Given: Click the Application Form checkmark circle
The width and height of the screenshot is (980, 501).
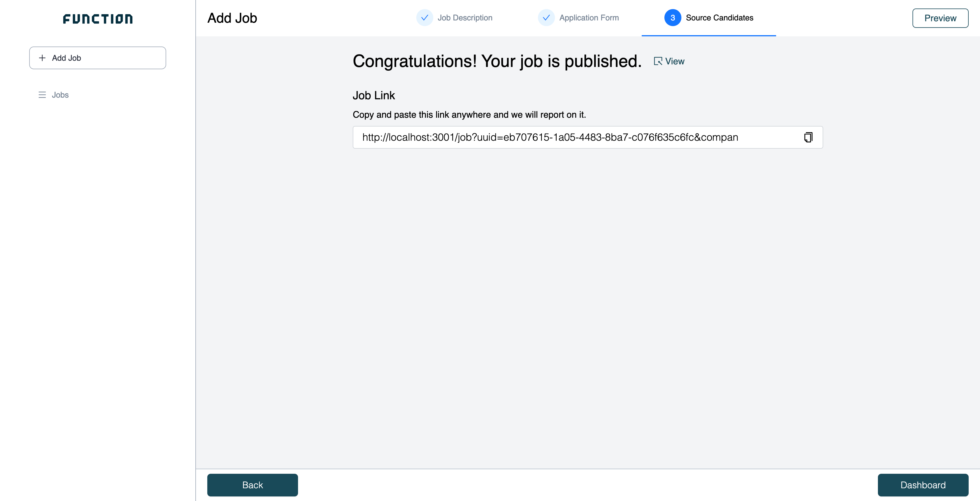Looking at the screenshot, I should pos(546,18).
